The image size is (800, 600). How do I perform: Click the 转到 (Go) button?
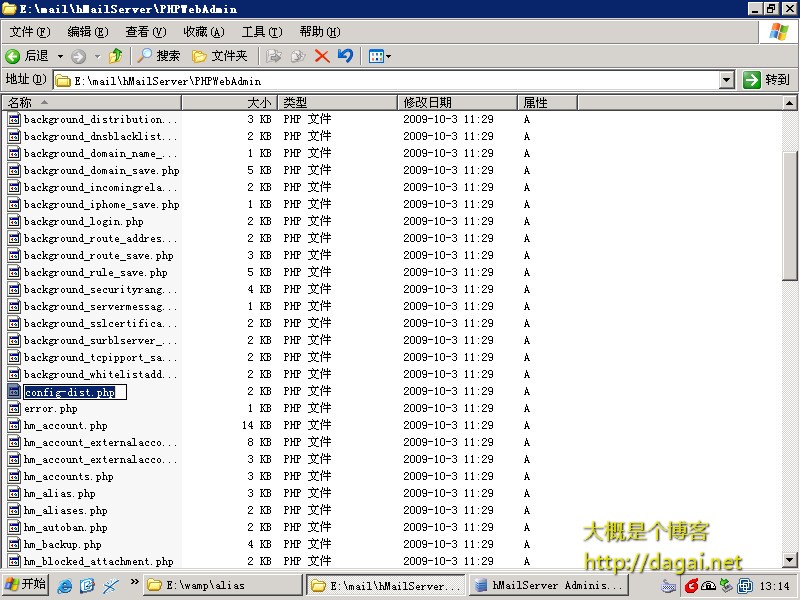tap(767, 80)
